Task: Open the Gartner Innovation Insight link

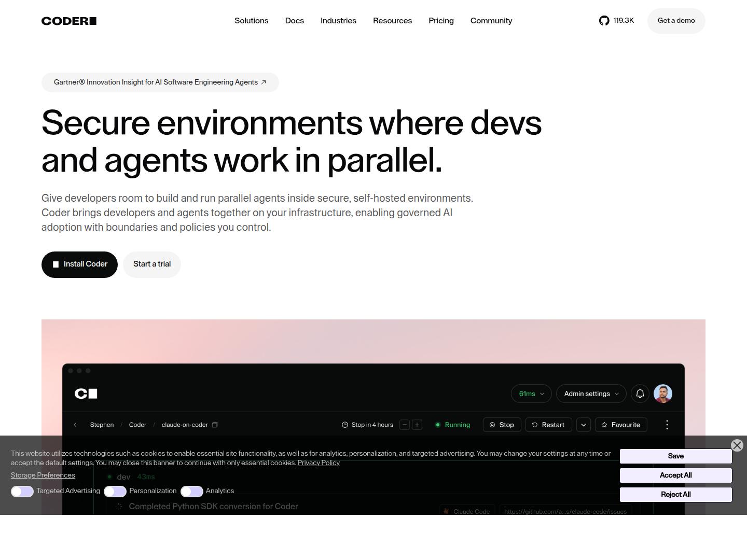Action: coord(160,82)
